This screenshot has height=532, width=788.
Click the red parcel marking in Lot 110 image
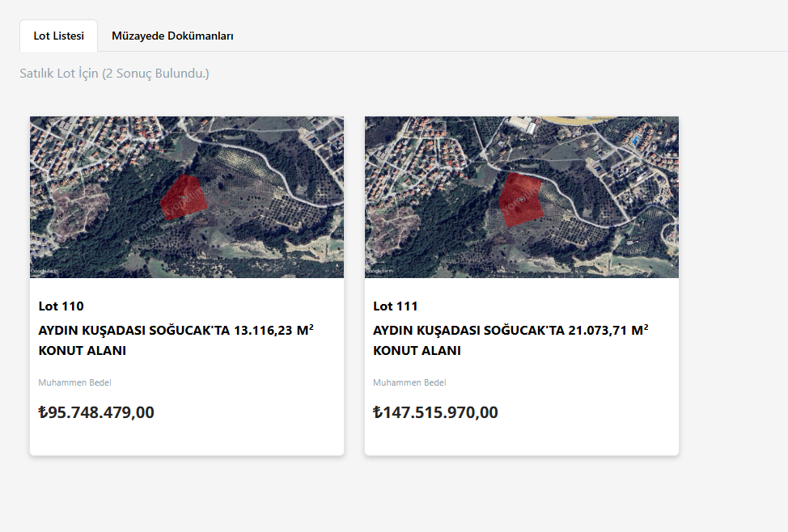click(x=182, y=198)
